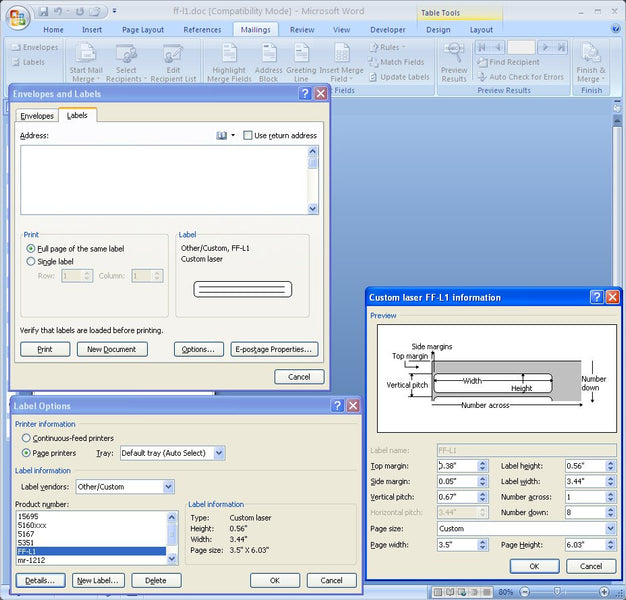Click the New Document button
The width and height of the screenshot is (626, 600).
pyautogui.click(x=112, y=349)
